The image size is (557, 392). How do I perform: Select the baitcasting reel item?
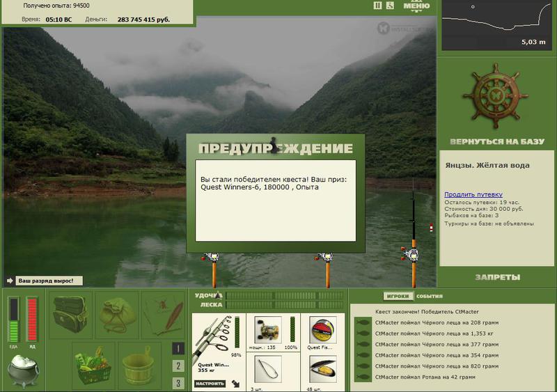[x=268, y=330]
